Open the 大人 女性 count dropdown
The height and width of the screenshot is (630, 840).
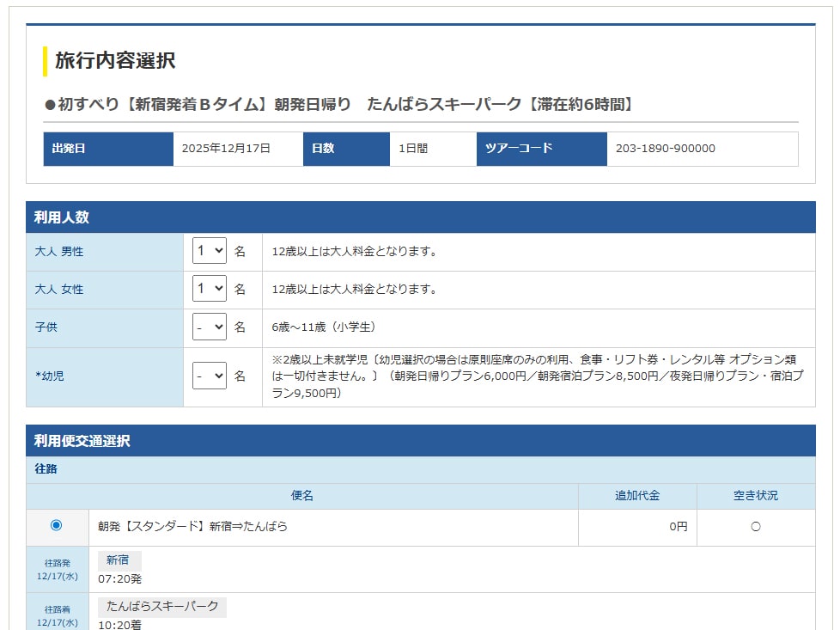coord(209,290)
